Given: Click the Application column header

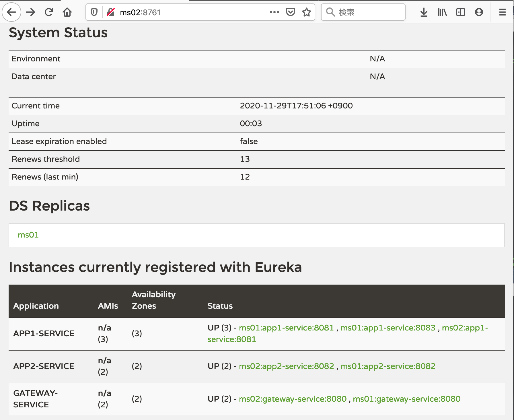Looking at the screenshot, I should pos(36,306).
